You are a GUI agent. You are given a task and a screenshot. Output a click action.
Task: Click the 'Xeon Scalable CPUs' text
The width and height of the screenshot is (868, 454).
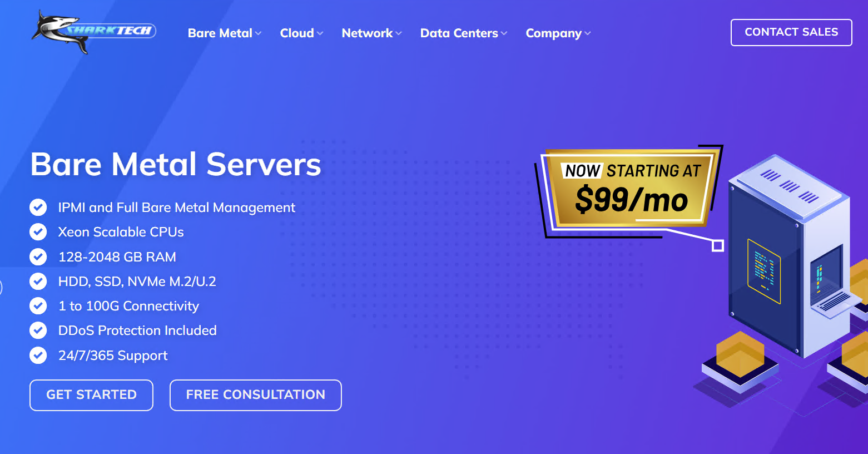pos(121,232)
